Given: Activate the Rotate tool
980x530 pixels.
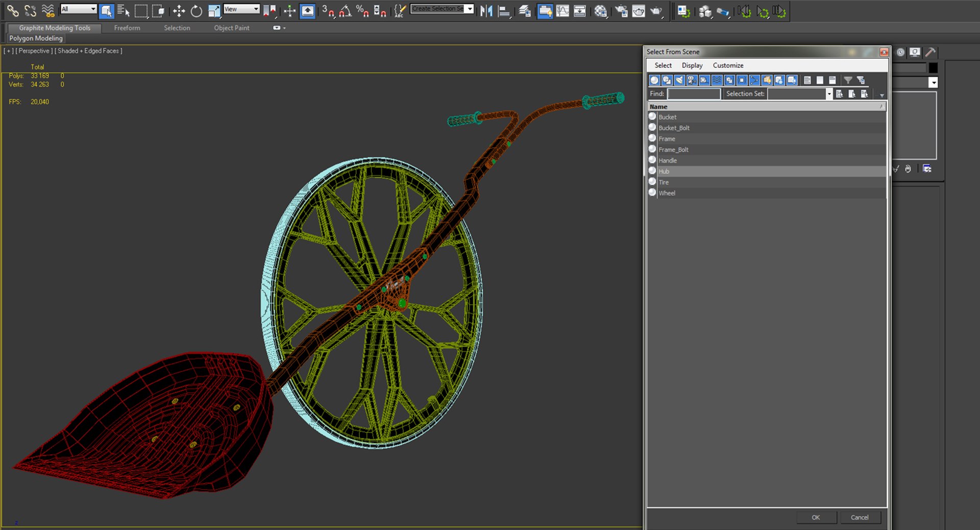Looking at the screenshot, I should 196,11.
